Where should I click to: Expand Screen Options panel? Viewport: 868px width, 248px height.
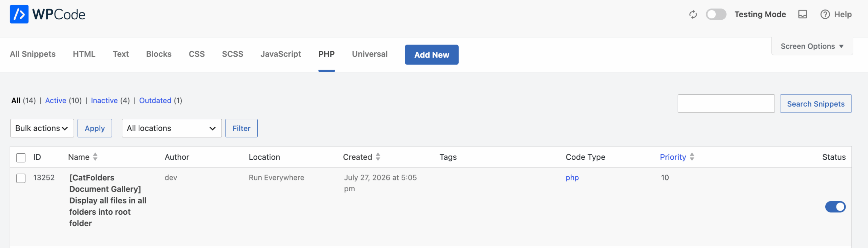point(812,46)
